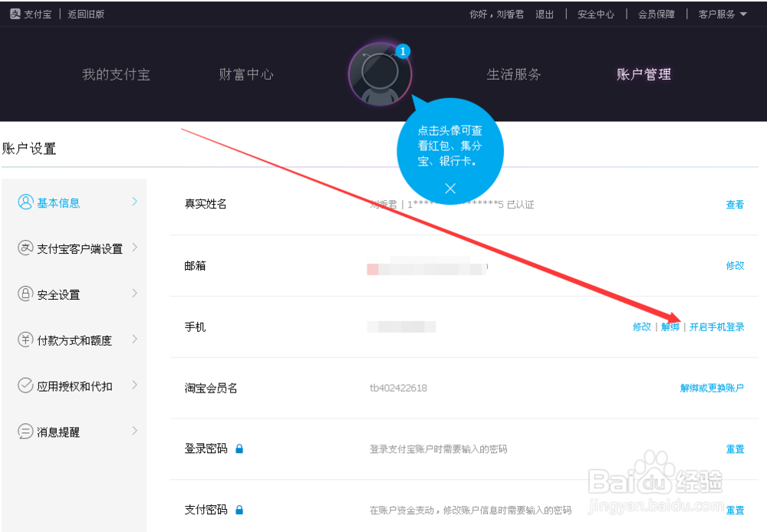Click 查看 for 真实姓名
This screenshot has height=532, width=767.
[735, 205]
